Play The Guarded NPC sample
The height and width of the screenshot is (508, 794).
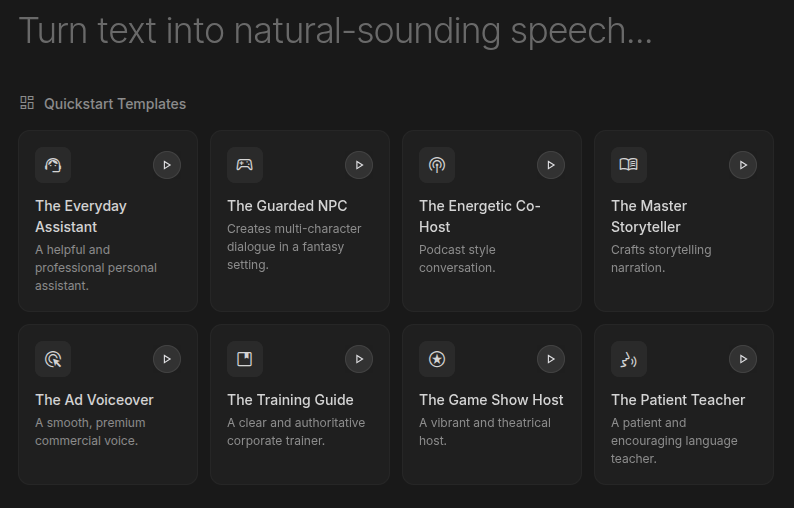coord(359,165)
